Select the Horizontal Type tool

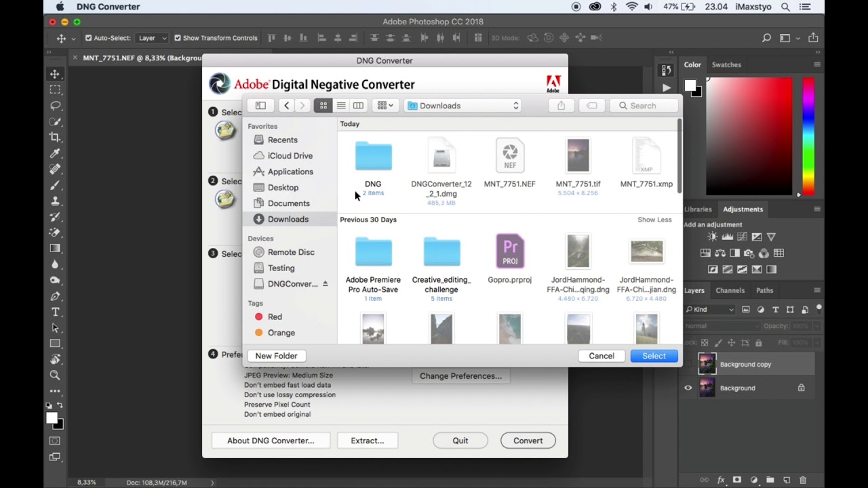coord(55,312)
